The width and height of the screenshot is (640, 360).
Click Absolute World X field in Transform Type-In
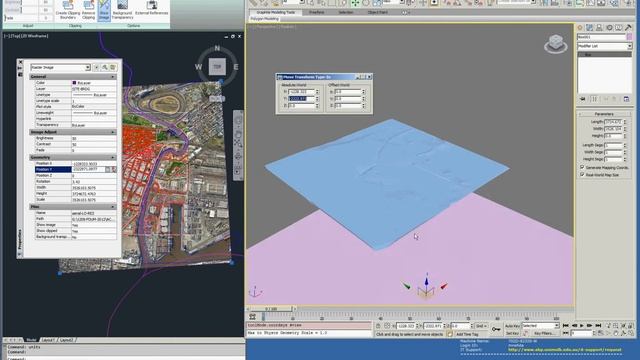click(301, 92)
